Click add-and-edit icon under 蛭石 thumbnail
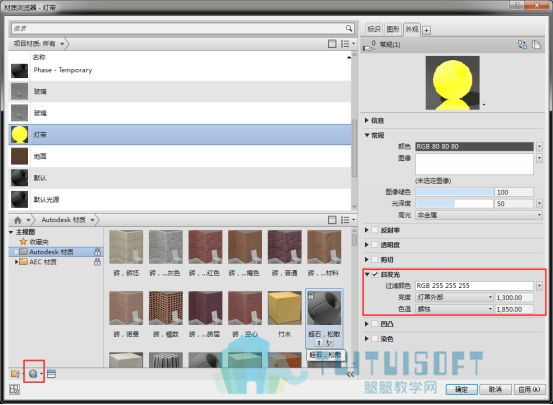 (x=329, y=343)
